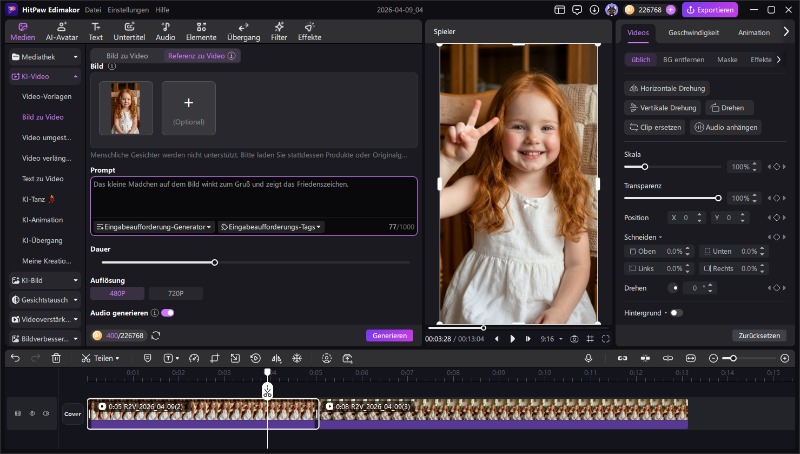
Task: Click the Horizontale Drehung flip button
Action: [x=667, y=88]
